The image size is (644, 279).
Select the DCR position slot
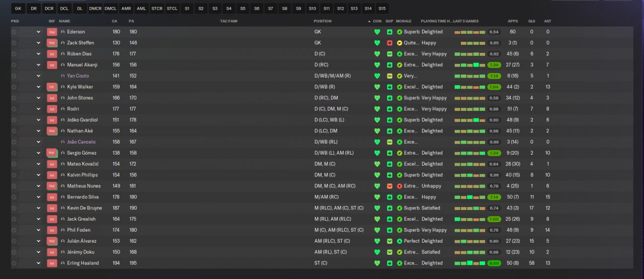(x=49, y=9)
